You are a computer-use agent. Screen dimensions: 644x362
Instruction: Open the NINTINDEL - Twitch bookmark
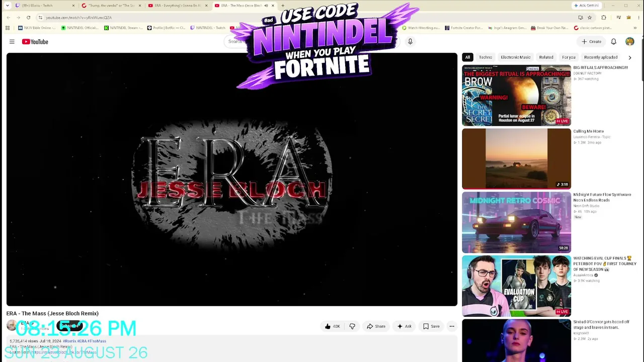(208, 28)
